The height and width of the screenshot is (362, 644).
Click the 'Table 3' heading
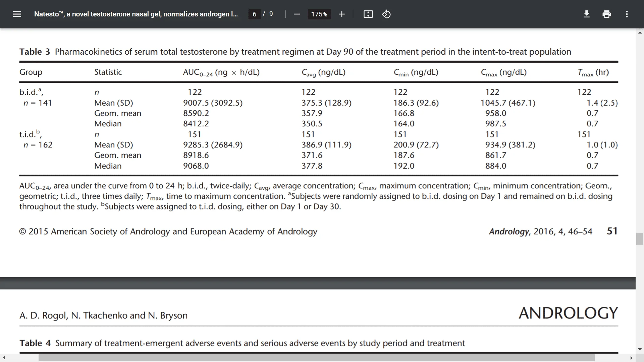(35, 52)
